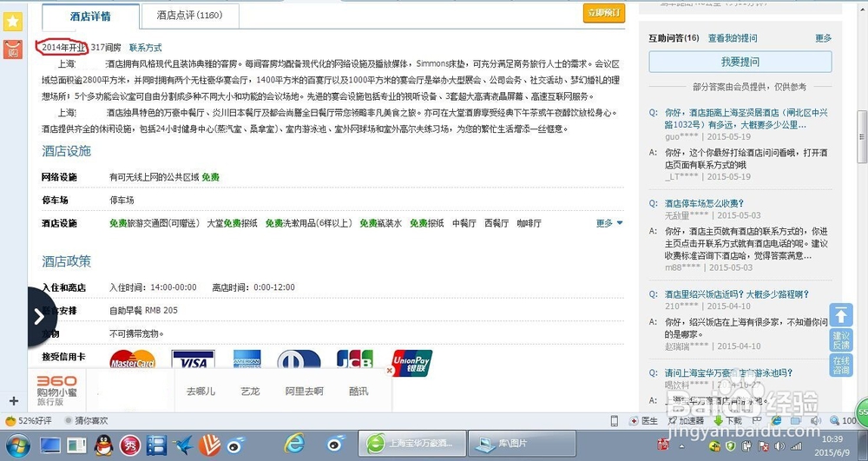This screenshot has height=461, width=868.
Task: Click the green shield security tray icon
Action: (x=731, y=446)
